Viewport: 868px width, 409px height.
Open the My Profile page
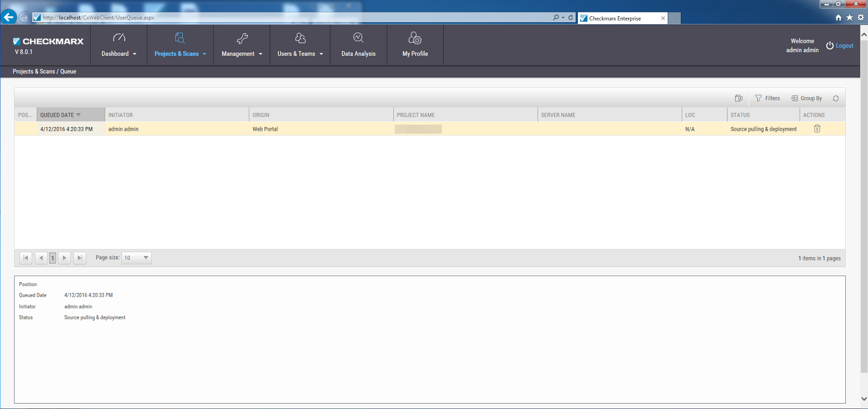point(415,45)
